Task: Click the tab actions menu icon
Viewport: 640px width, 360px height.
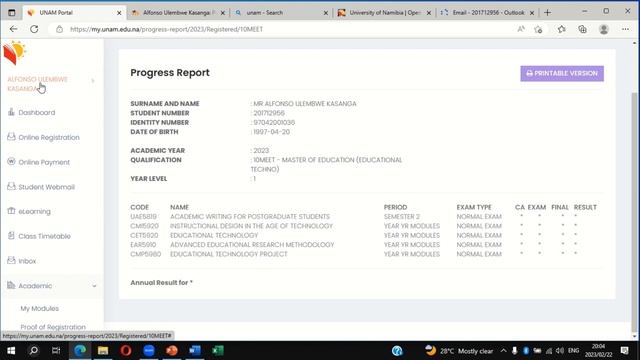Action: pos(12,13)
